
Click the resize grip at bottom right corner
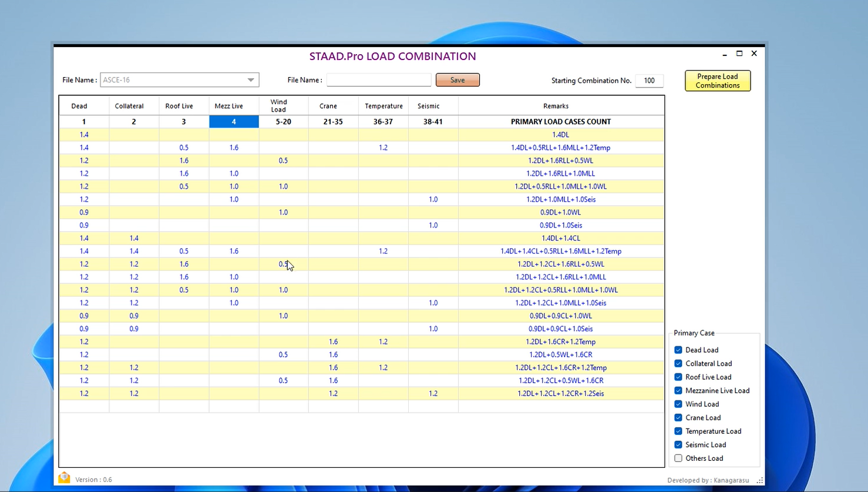pos(758,481)
